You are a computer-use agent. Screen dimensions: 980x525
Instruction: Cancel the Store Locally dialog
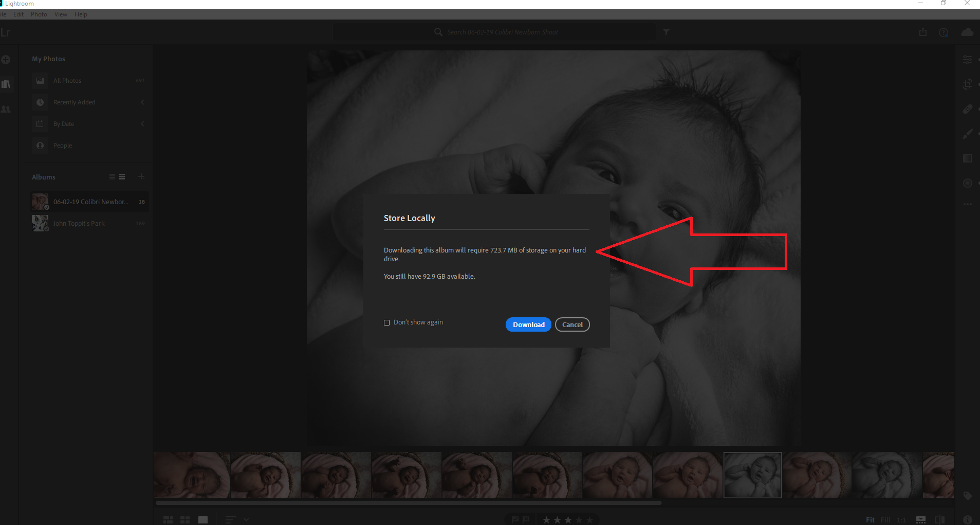click(x=572, y=324)
